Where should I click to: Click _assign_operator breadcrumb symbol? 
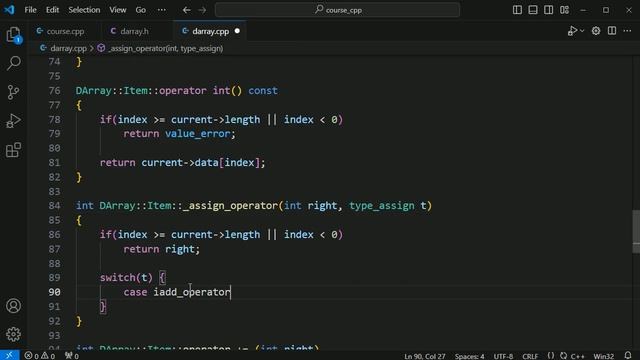tap(165, 48)
